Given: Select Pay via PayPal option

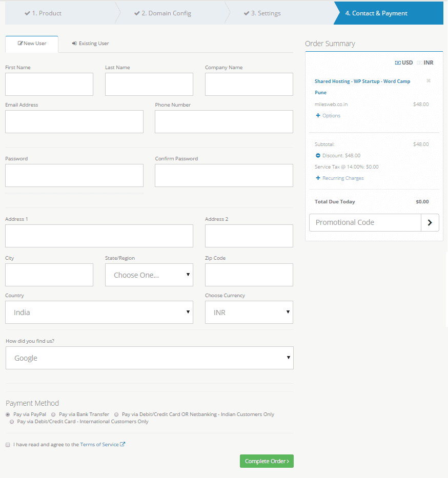Looking at the screenshot, I should point(8,414).
